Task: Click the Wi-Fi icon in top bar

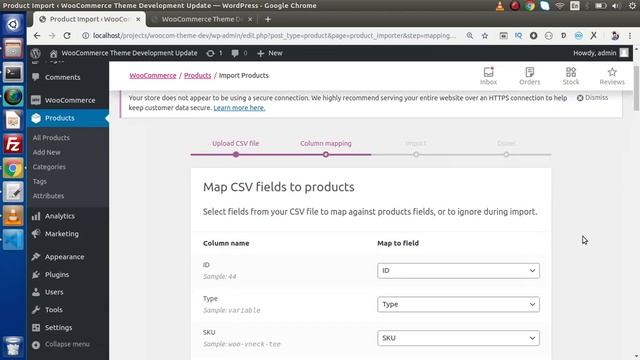Action: tap(560, 6)
